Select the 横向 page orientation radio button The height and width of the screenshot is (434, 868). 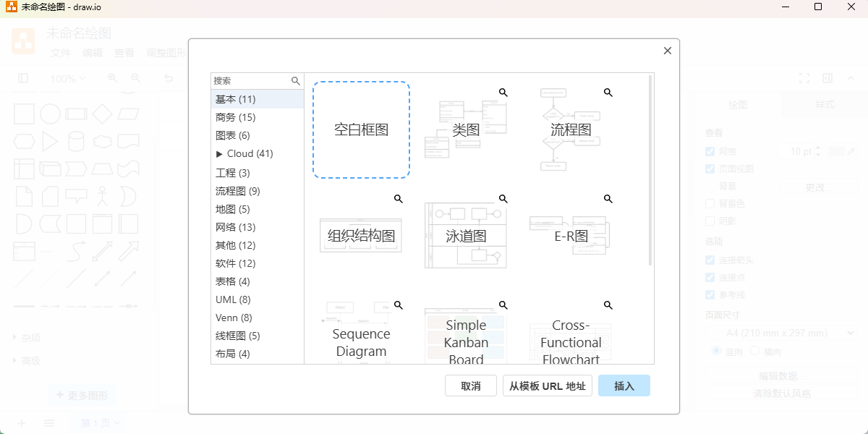[754, 352]
